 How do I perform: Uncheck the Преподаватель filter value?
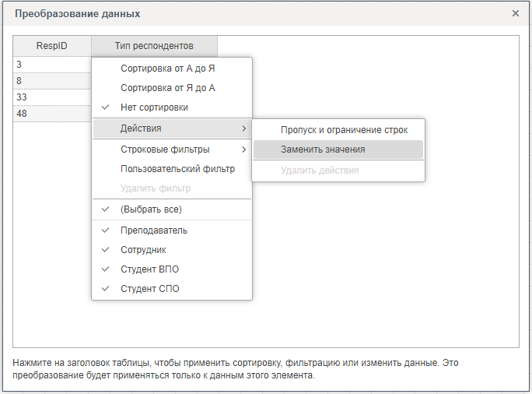coord(154,230)
